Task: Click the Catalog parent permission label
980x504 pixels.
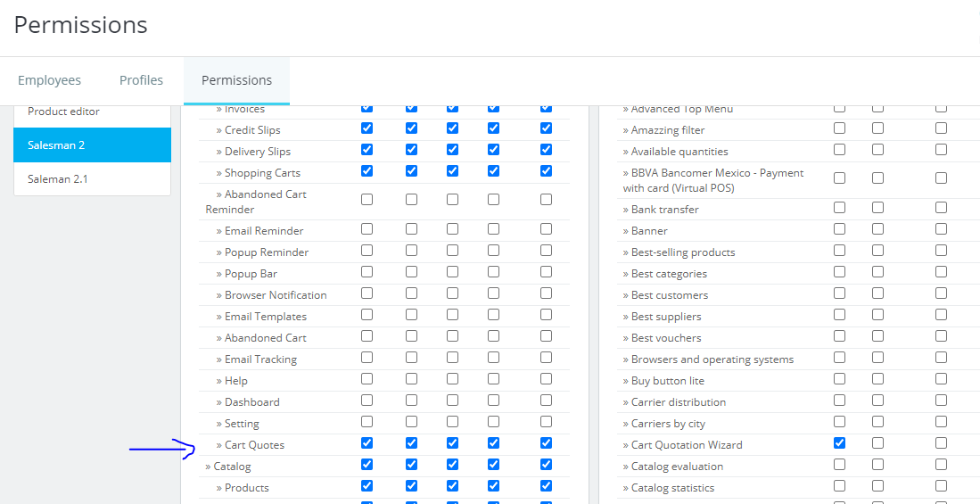Action: click(232, 467)
